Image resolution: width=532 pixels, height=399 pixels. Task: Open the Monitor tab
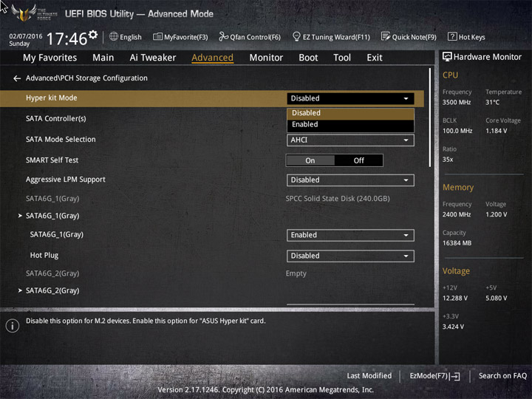(x=266, y=58)
